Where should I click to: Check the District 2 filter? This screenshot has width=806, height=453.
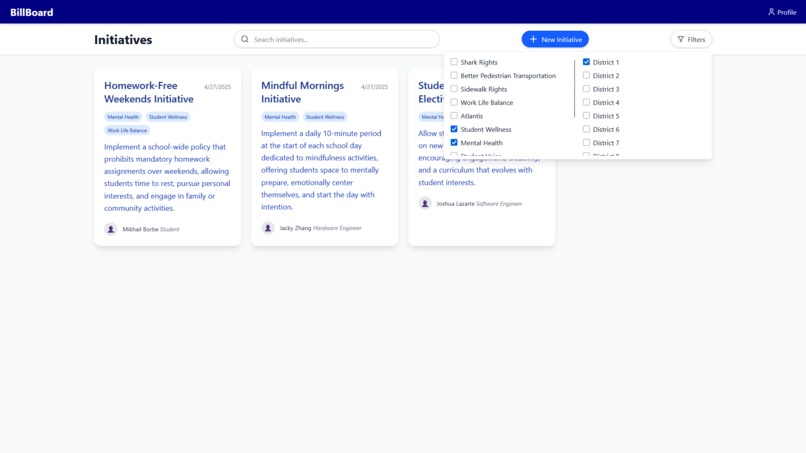(586, 75)
